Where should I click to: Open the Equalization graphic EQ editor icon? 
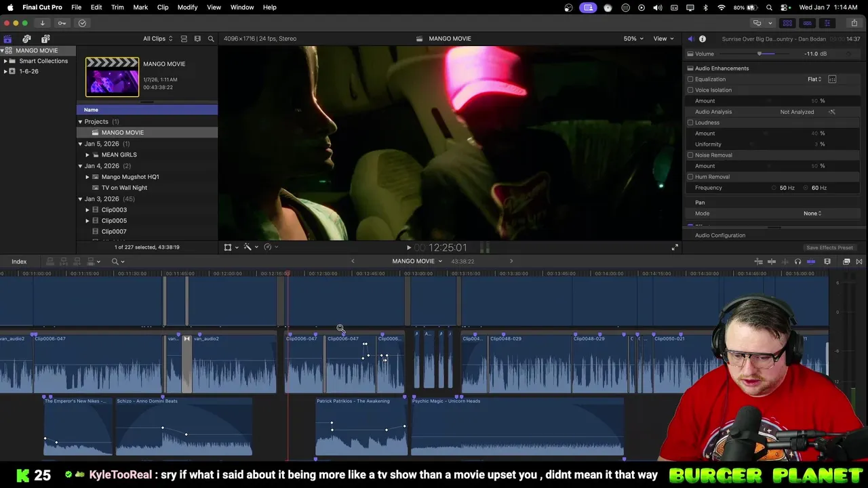tap(832, 79)
